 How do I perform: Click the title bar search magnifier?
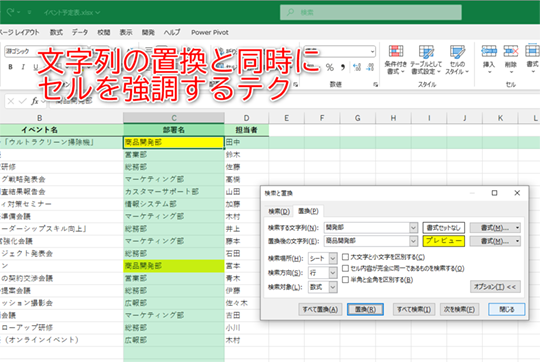291,12
